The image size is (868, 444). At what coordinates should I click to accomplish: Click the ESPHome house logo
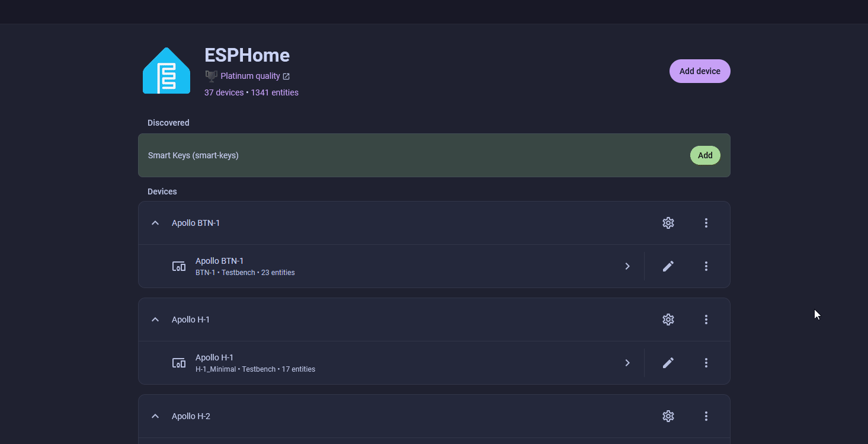[x=166, y=71]
